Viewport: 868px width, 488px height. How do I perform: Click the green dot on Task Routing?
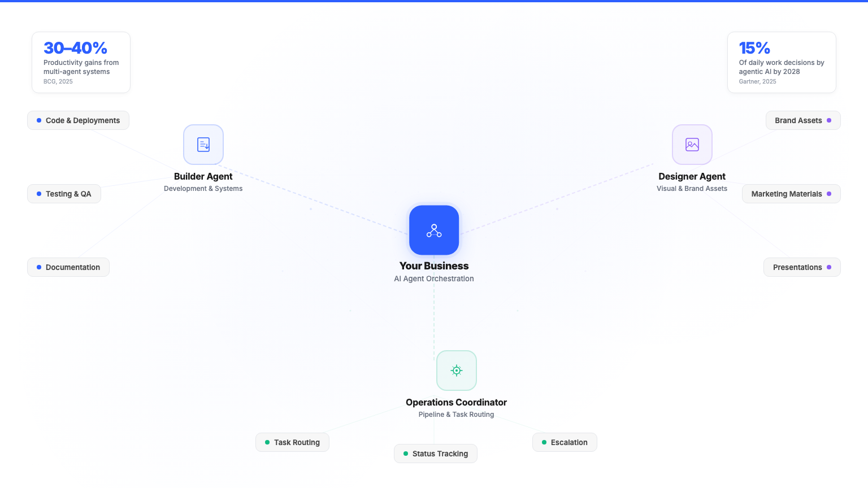click(267, 442)
